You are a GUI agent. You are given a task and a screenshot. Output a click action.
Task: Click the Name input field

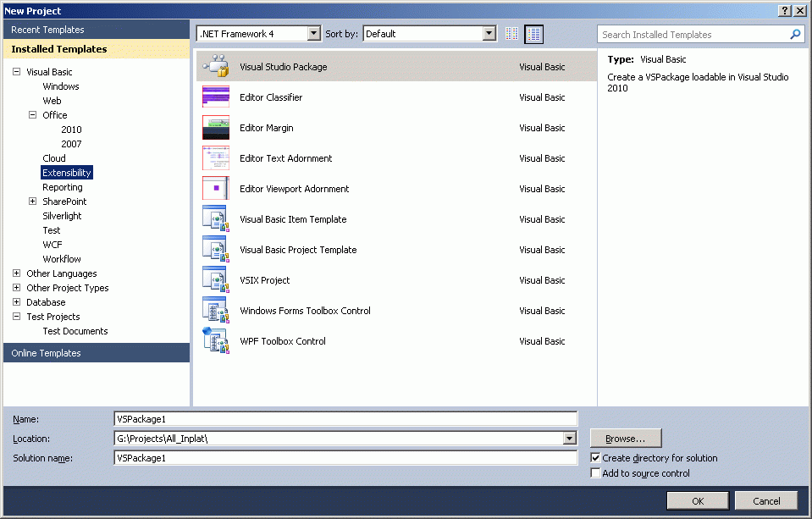[x=345, y=418]
